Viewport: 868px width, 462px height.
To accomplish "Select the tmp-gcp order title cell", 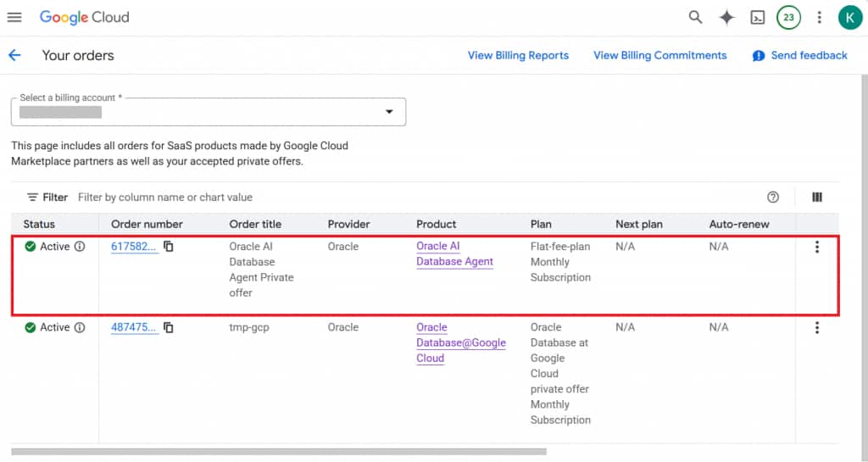I will (x=249, y=327).
